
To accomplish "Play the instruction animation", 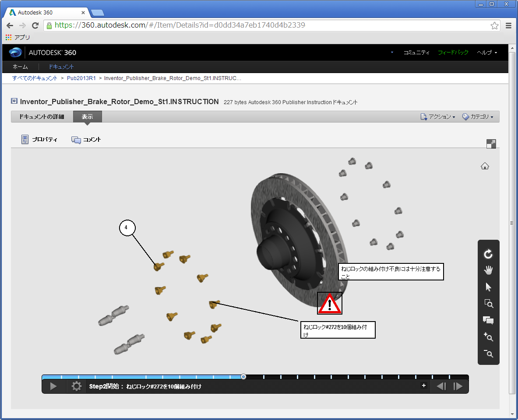I will coord(53,386).
